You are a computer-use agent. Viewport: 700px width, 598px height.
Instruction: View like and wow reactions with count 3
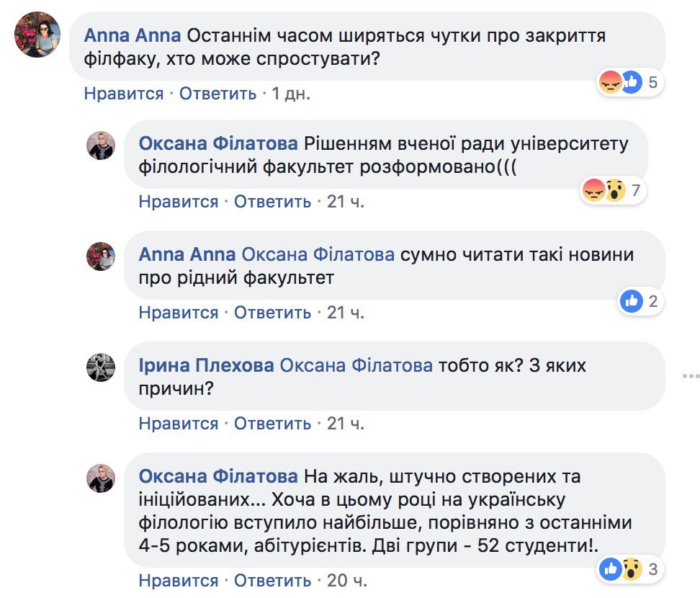pyautogui.click(x=629, y=570)
